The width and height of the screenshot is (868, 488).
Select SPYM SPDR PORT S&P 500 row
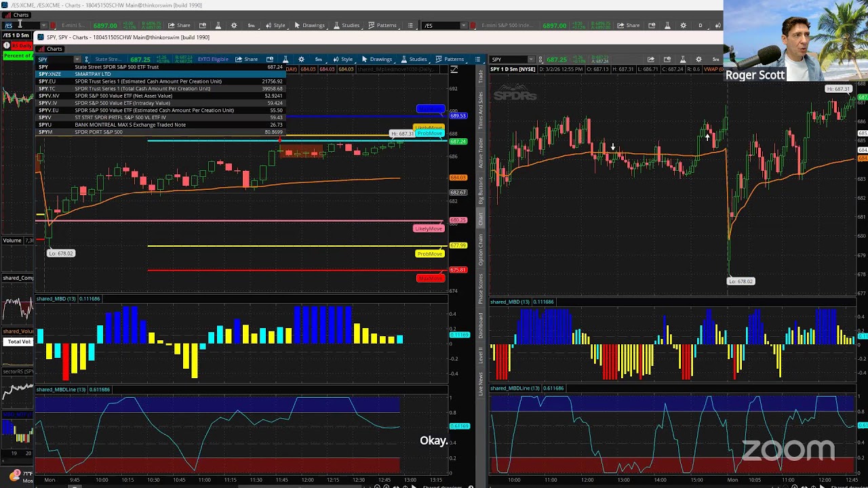[160, 132]
